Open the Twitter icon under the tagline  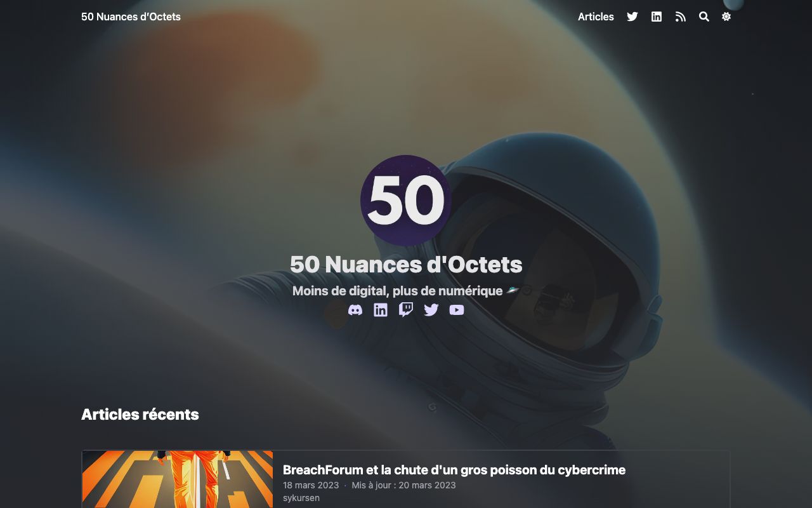[x=431, y=310]
